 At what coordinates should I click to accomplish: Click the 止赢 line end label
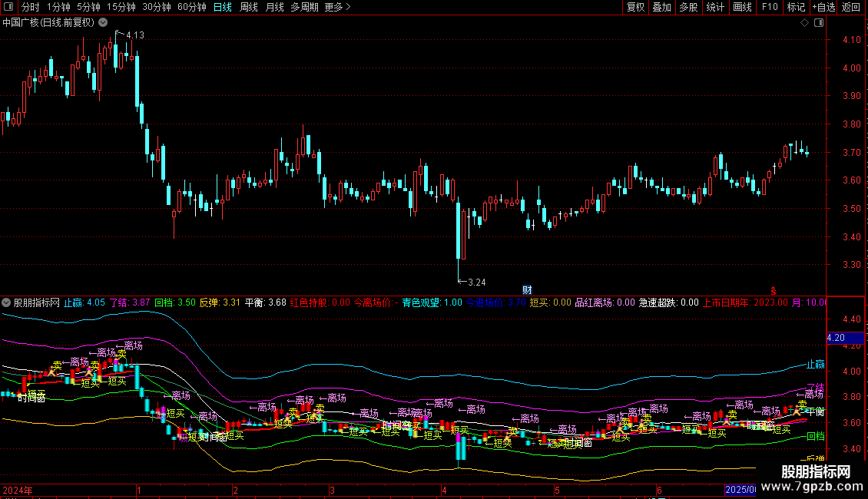click(x=816, y=364)
